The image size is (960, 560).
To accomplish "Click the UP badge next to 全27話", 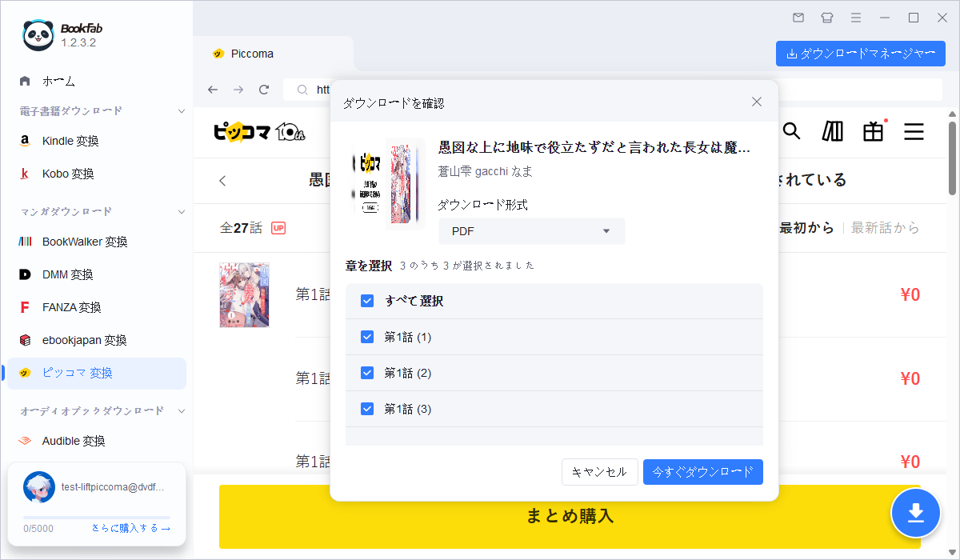I will (x=278, y=228).
